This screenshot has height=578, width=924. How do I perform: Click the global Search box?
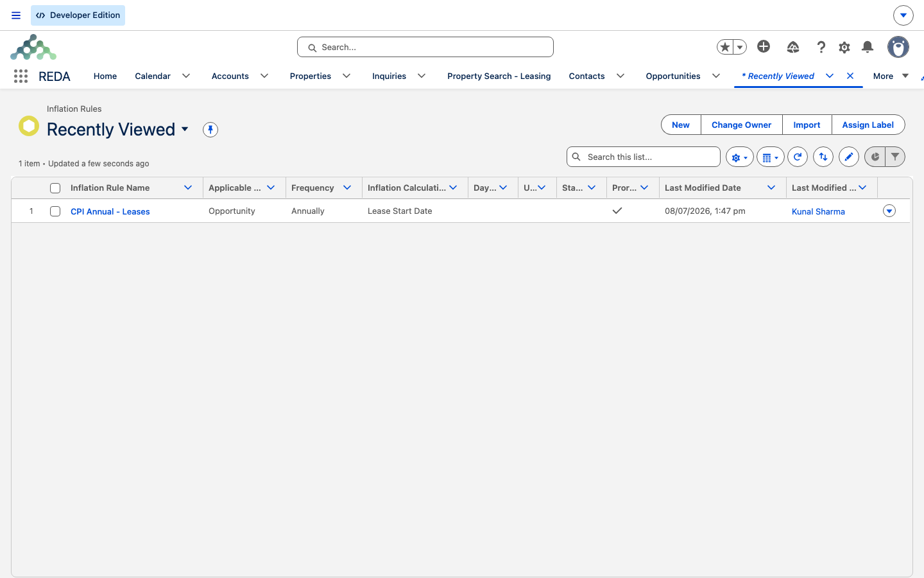point(425,47)
